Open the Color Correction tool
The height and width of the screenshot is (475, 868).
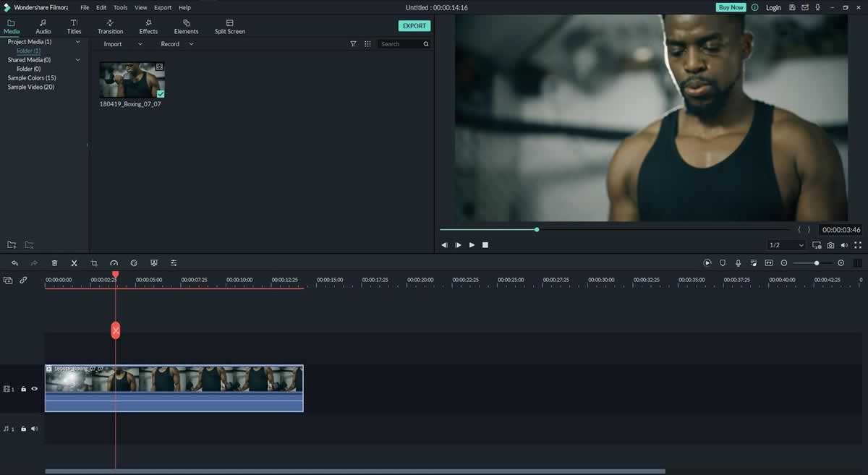[x=134, y=262]
